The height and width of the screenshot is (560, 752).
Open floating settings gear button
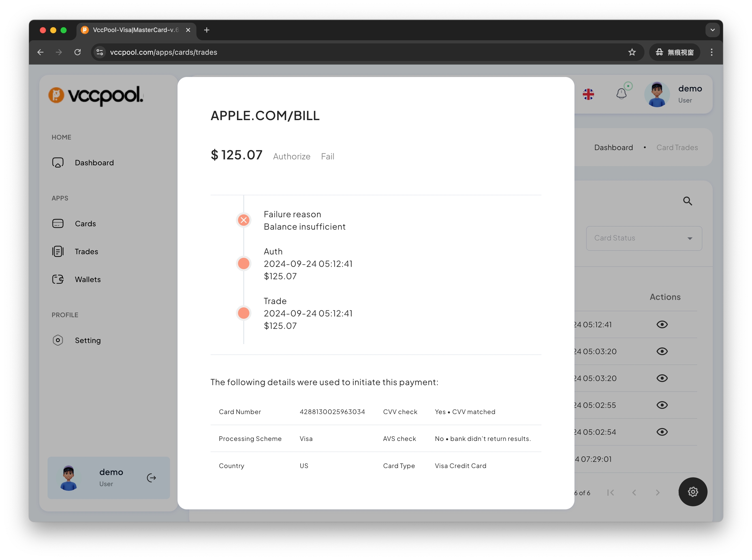click(x=692, y=491)
